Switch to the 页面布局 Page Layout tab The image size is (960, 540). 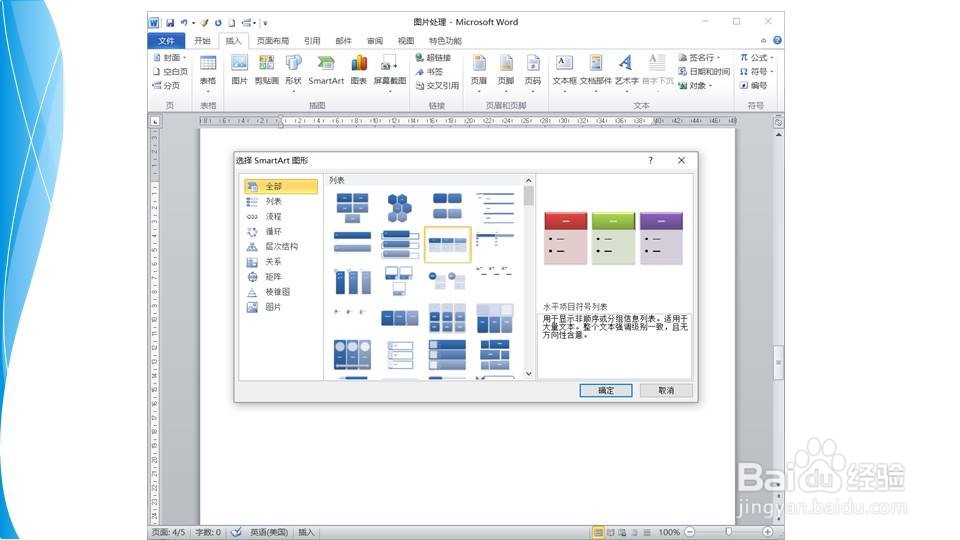[272, 40]
